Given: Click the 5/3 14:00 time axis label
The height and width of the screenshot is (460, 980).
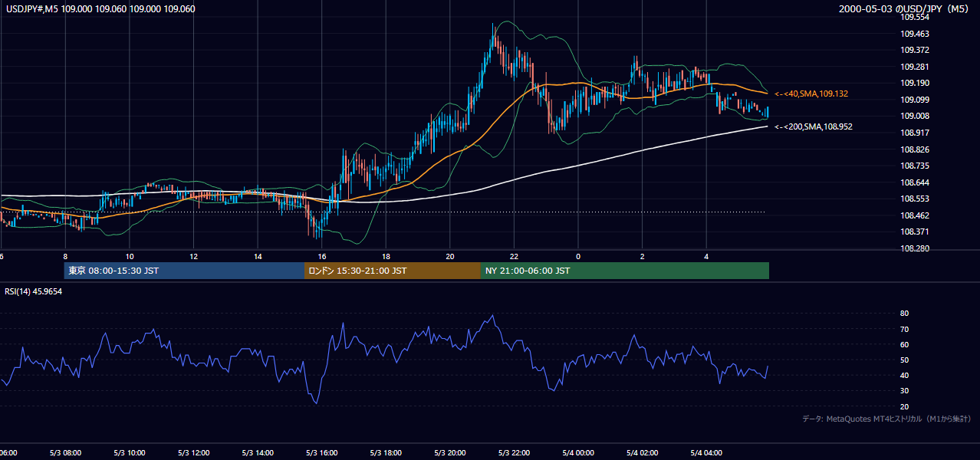Looking at the screenshot, I should tap(258, 453).
